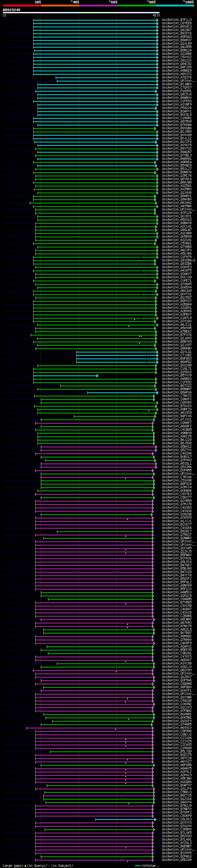Select the UniRef100_B5TV79 label
Viewport: 197px width, 868px height.
click(177, 375)
